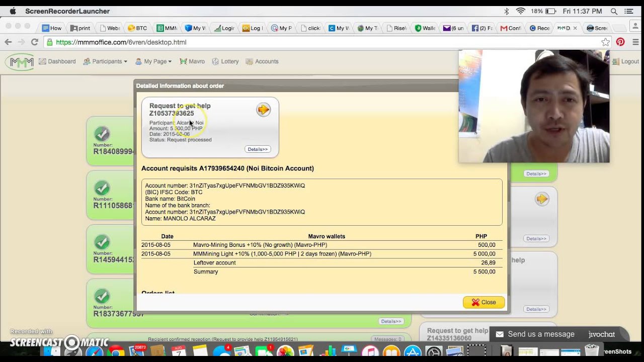
Task: Click the Bluetooth status icon
Action: tap(507, 11)
